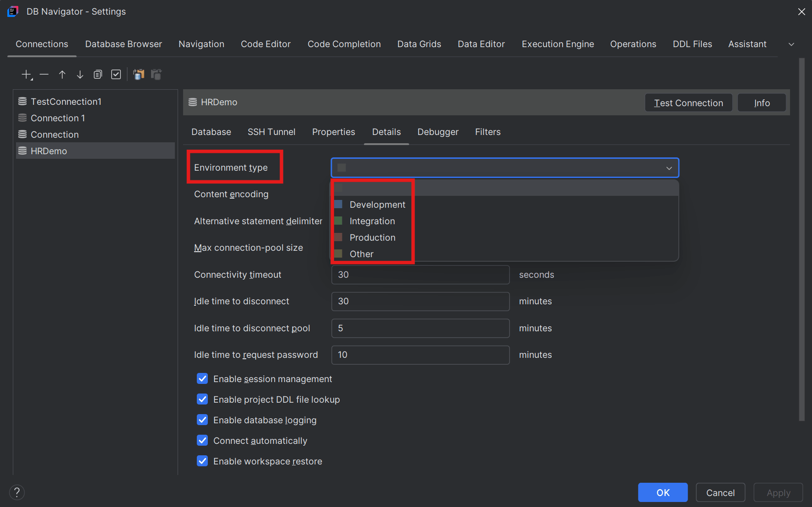The image size is (812, 507).
Task: Toggle Connect automatically checkbox
Action: point(202,440)
